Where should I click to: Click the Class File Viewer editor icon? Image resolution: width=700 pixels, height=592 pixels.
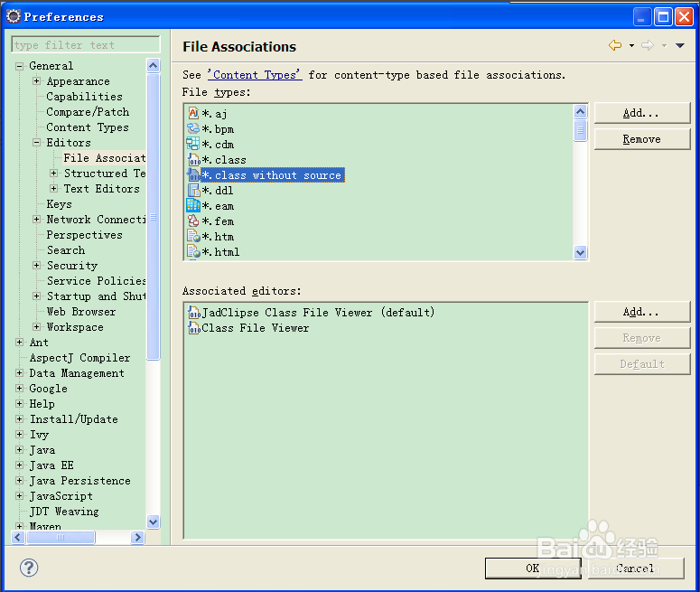194,327
